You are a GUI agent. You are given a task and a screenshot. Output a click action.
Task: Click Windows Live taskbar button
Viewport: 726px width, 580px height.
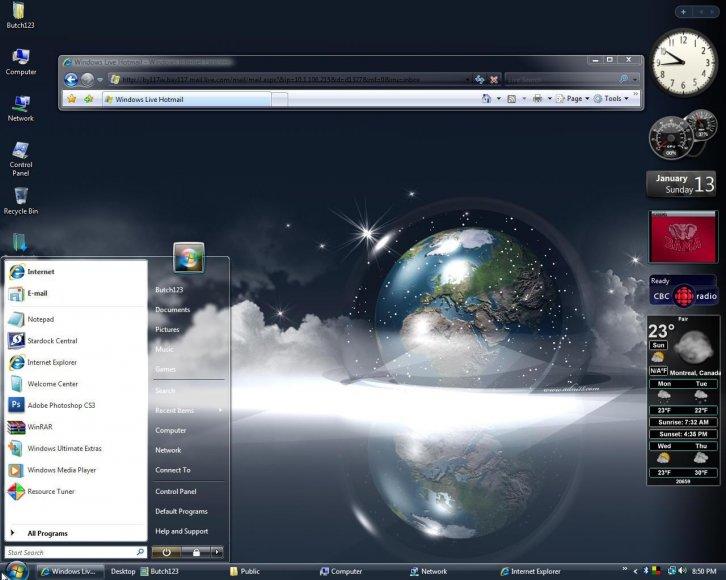70,571
